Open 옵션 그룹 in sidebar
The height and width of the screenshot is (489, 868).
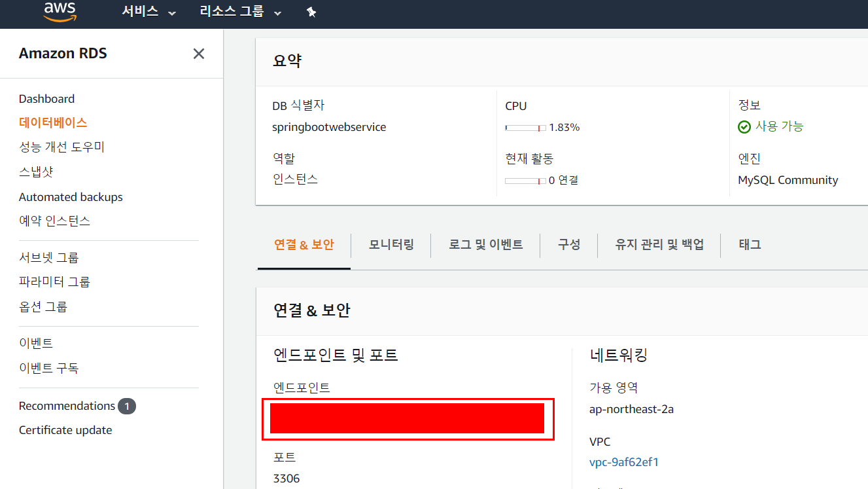pos(43,307)
